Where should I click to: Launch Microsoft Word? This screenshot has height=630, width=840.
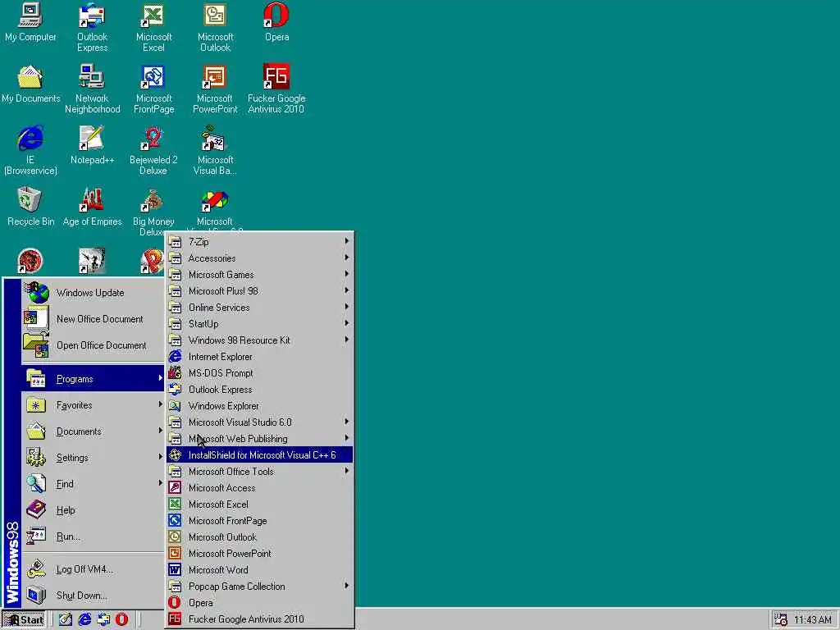[x=259, y=569]
